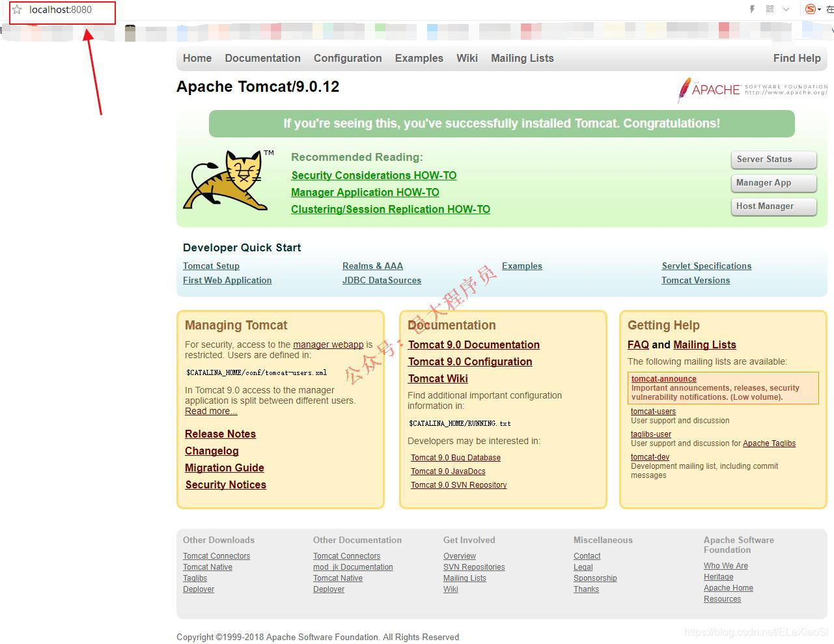Screen dimensions: 834x644
Task: Open the Configuration nav item
Action: click(348, 58)
